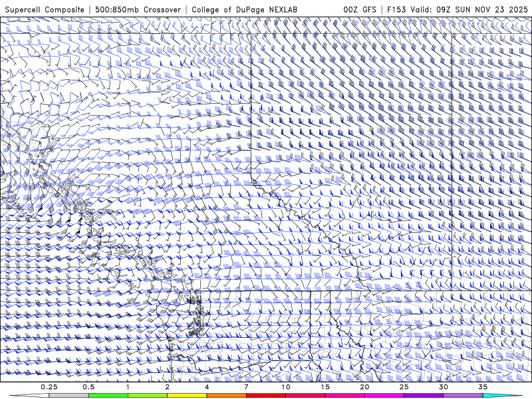Screen dimensions: 532x399
Task: Select the orange color bar segment
Action: 226,396
